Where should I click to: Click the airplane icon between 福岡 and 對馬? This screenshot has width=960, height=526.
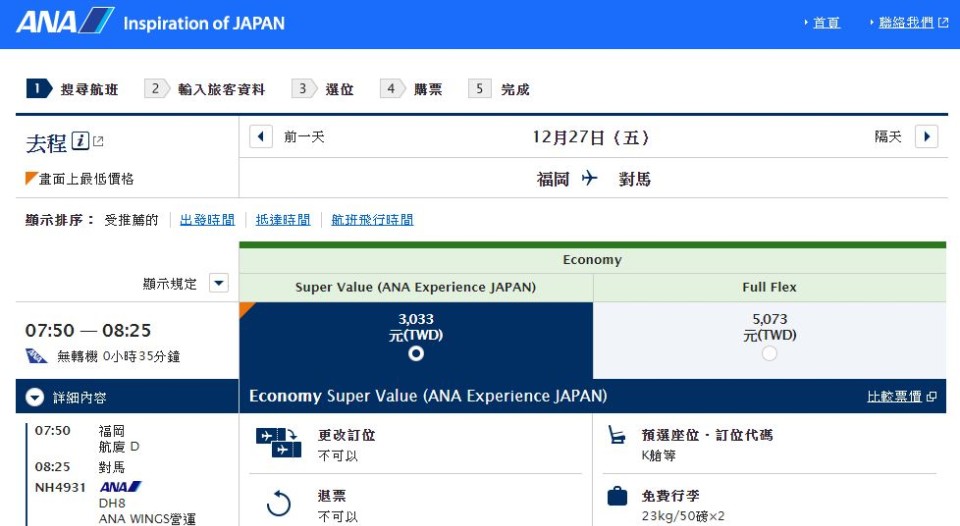pyautogui.click(x=589, y=178)
